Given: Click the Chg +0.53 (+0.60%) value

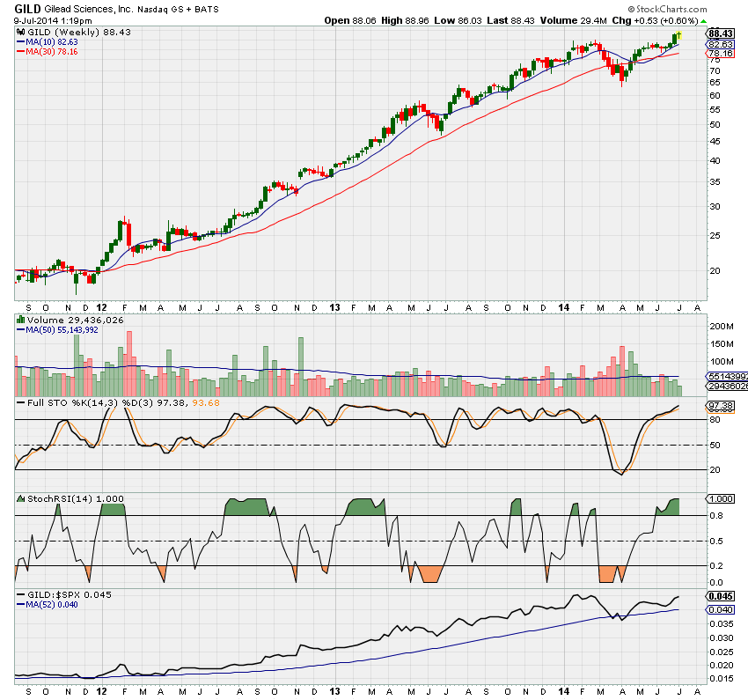Looking at the screenshot, I should coord(655,20).
